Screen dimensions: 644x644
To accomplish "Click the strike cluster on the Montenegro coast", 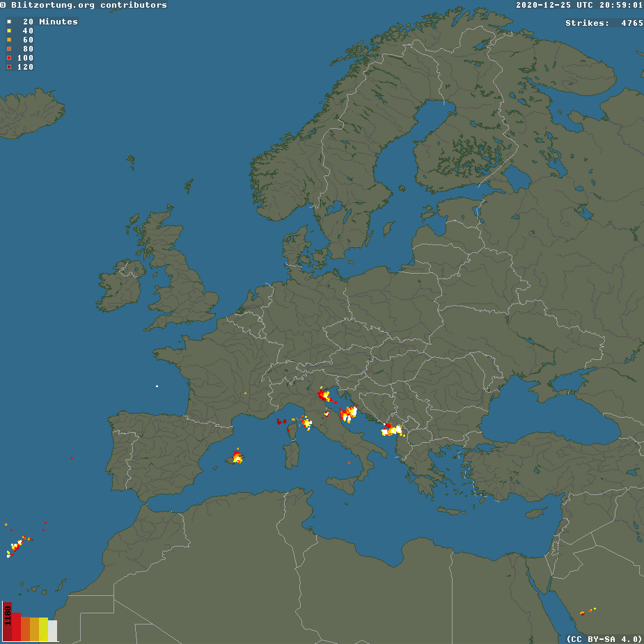I will 392,430.
